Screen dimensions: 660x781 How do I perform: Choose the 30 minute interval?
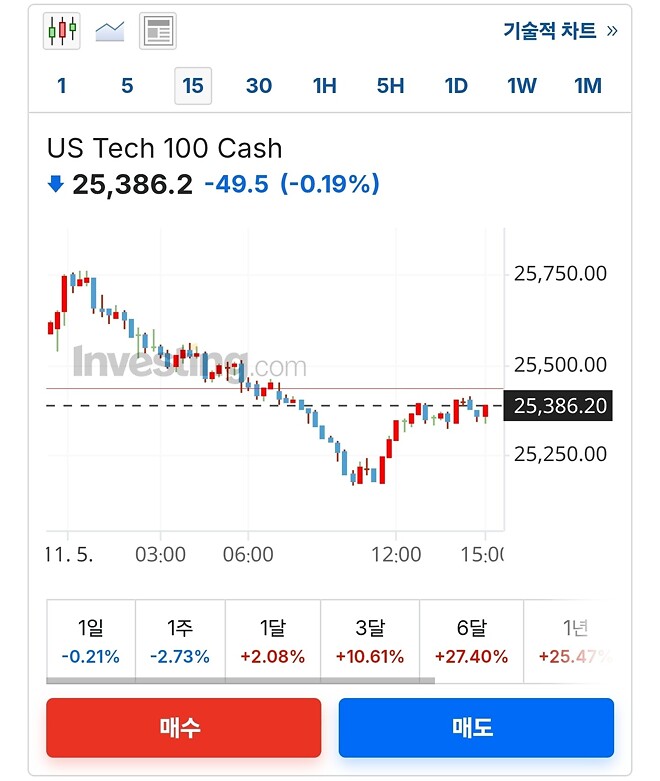pyautogui.click(x=259, y=86)
